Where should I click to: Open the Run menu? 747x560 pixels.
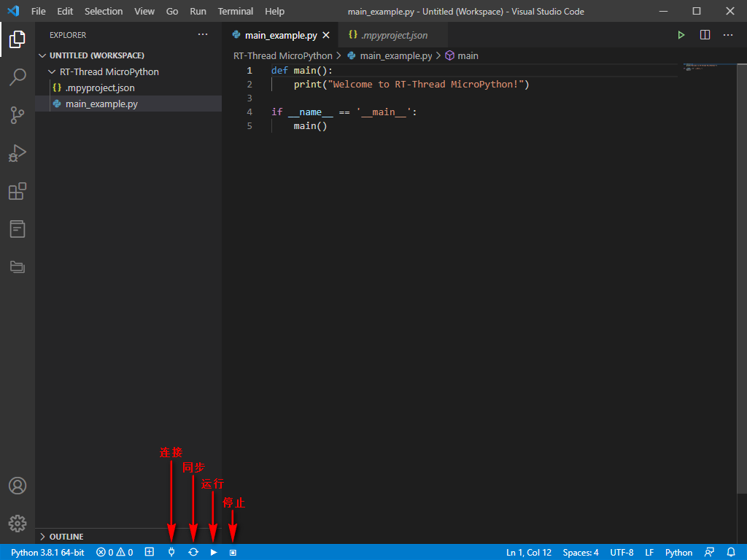pos(198,11)
